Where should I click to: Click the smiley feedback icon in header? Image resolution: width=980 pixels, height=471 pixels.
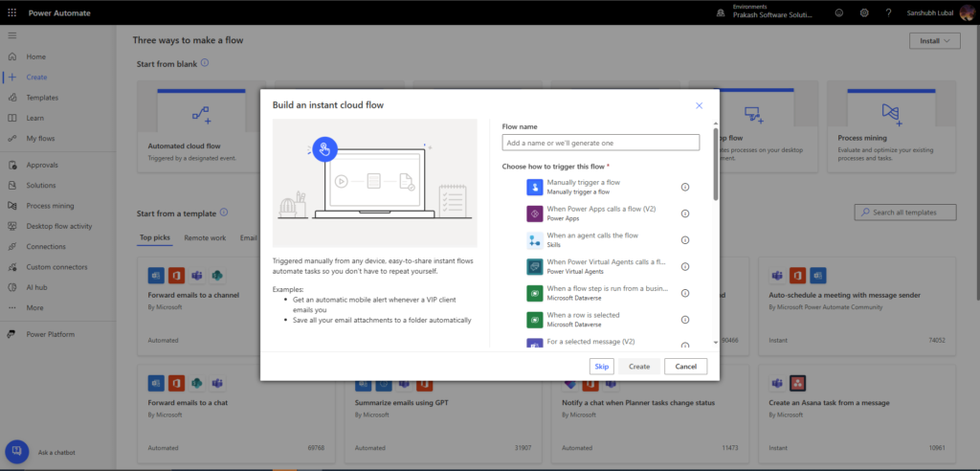click(x=838, y=12)
